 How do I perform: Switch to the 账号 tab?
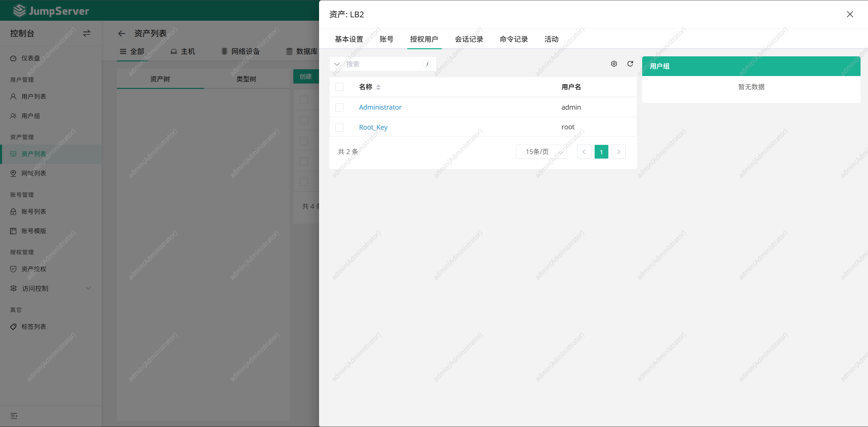pyautogui.click(x=387, y=39)
